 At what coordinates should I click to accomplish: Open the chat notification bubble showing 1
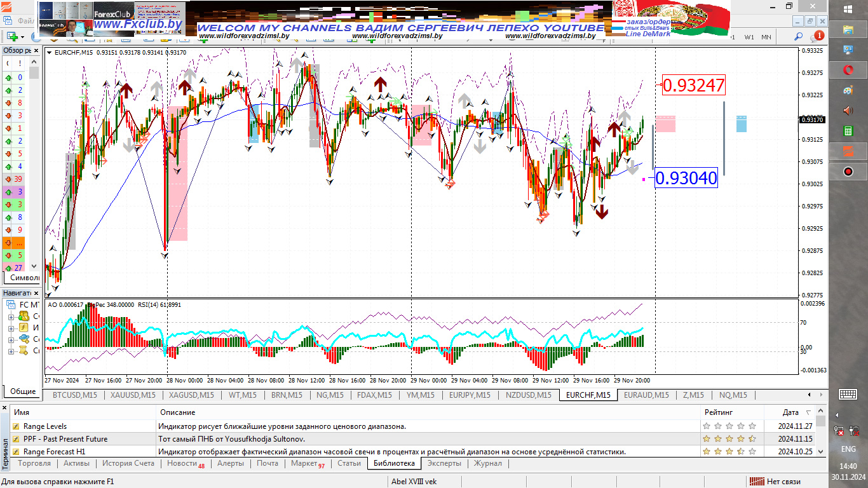[x=818, y=36]
